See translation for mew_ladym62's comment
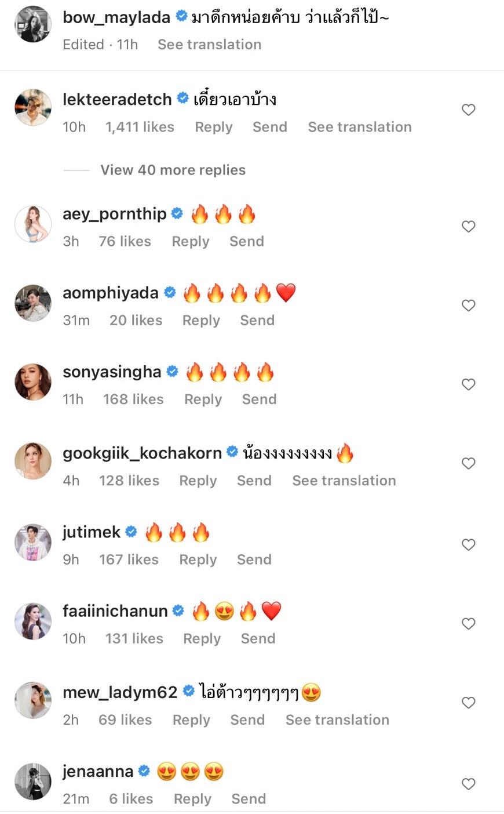This screenshot has height=814, width=504. point(337,720)
